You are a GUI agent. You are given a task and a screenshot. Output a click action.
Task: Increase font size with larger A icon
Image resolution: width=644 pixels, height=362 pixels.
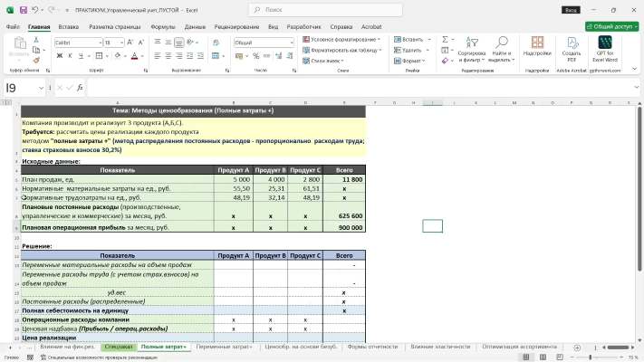point(130,43)
